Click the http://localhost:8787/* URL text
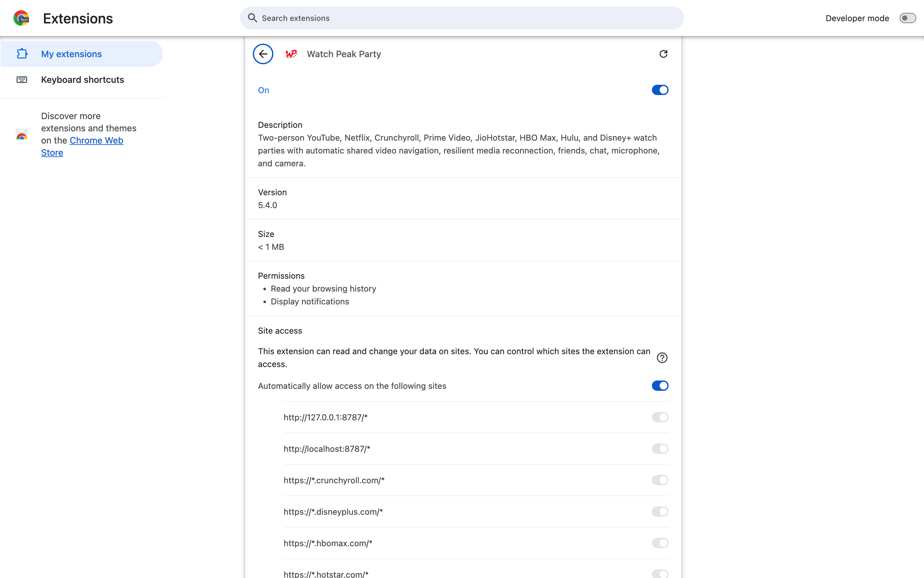924x578 pixels. click(x=327, y=449)
